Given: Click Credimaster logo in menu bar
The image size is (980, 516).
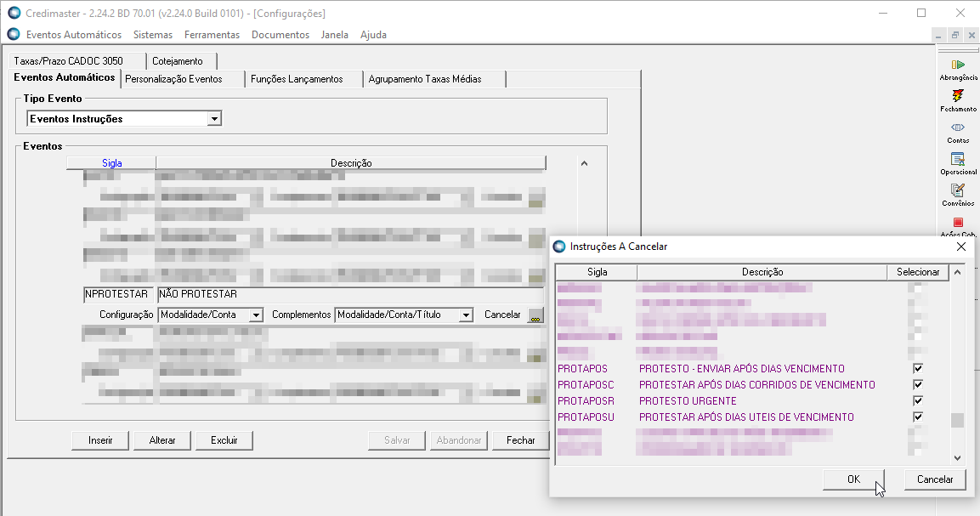Looking at the screenshot, I should coord(14,34).
